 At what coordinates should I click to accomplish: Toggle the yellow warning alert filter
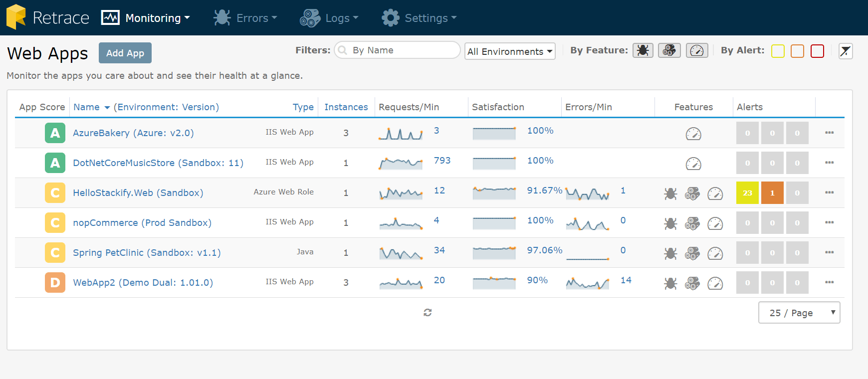click(x=778, y=51)
